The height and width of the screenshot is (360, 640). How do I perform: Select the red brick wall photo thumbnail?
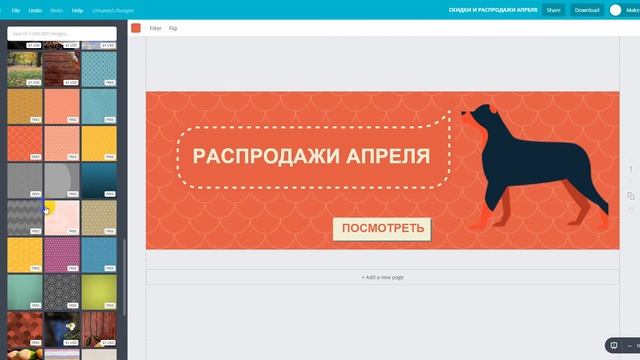pyautogui.click(x=62, y=69)
